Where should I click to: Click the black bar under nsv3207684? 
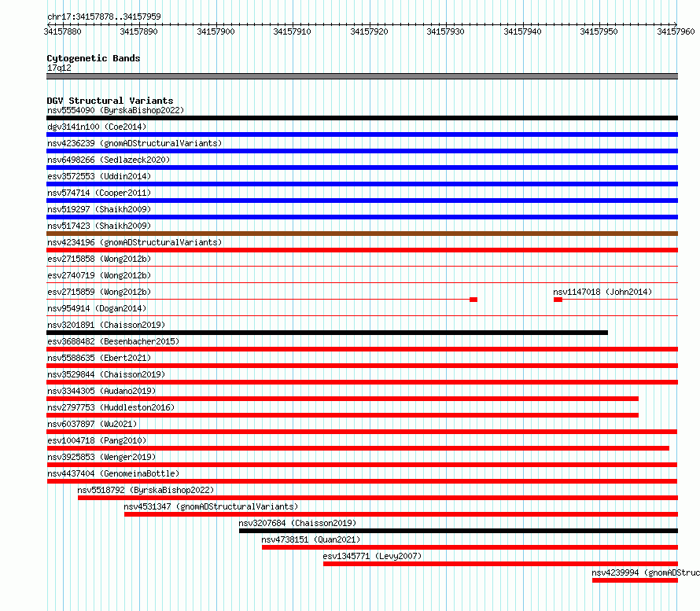pos(459,531)
